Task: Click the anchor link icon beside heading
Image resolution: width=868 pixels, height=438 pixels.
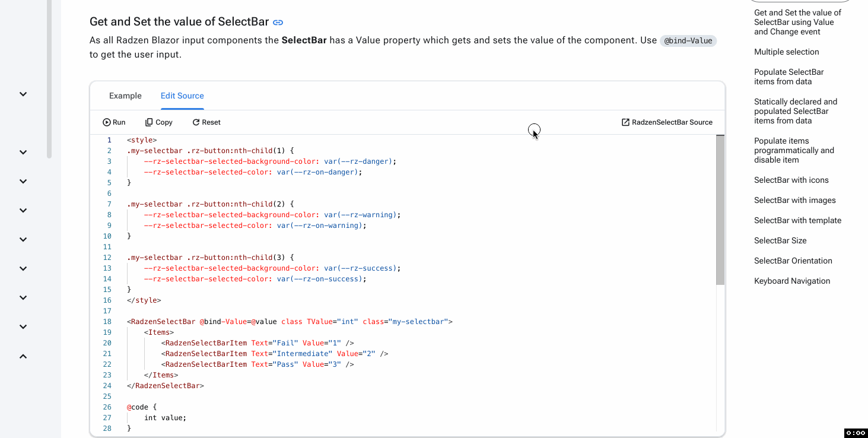Action: tap(278, 23)
